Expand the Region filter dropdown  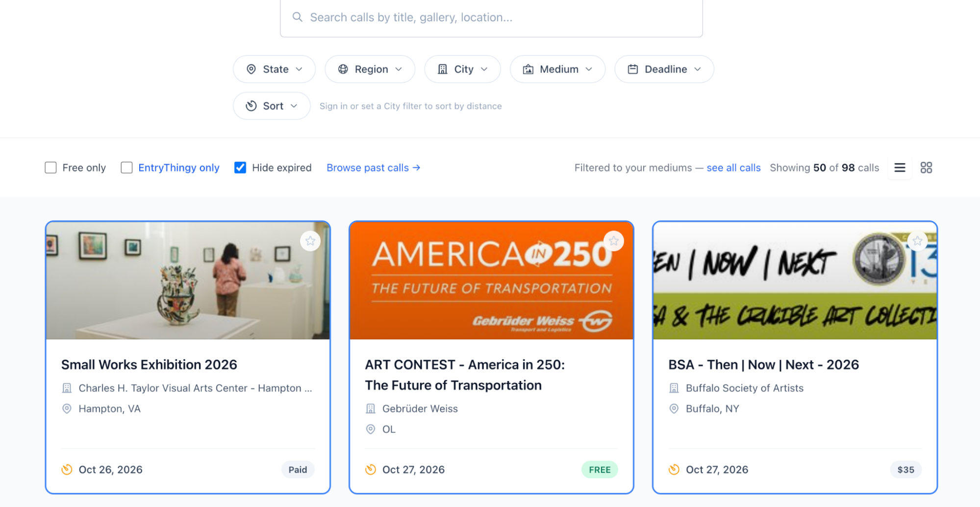[x=370, y=69]
